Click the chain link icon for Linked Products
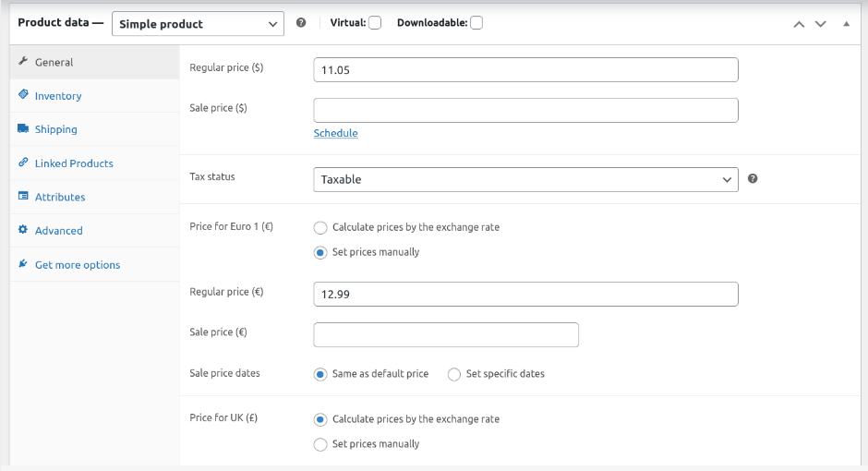This screenshot has width=868, height=471. (x=23, y=163)
